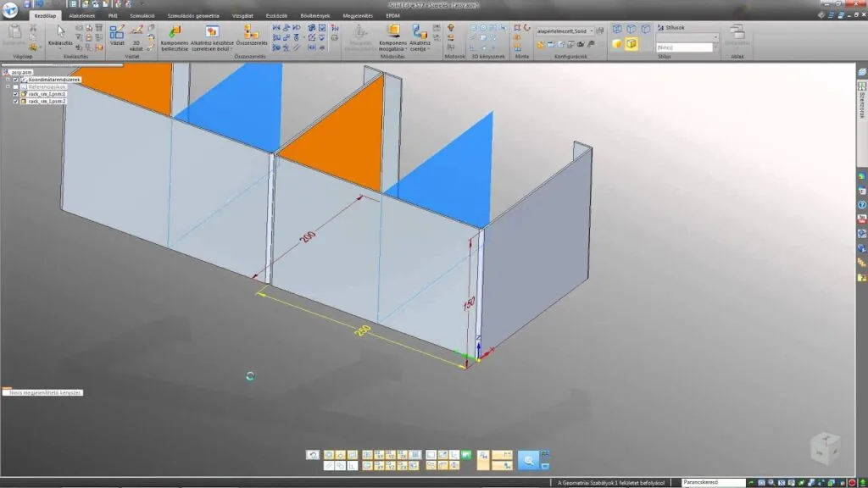The width and height of the screenshot is (868, 488).
Task: Select rack_sm_1.psm:1 in the tree
Action: click(47, 94)
